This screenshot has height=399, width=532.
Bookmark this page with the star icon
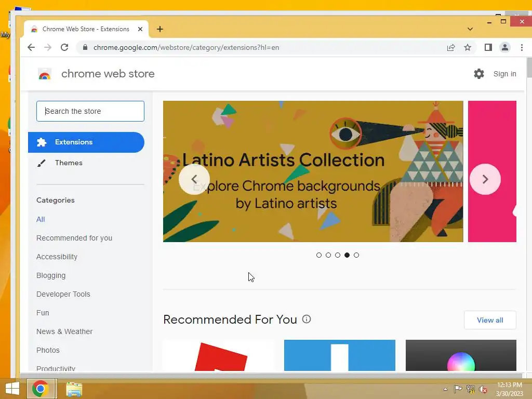pos(468,47)
